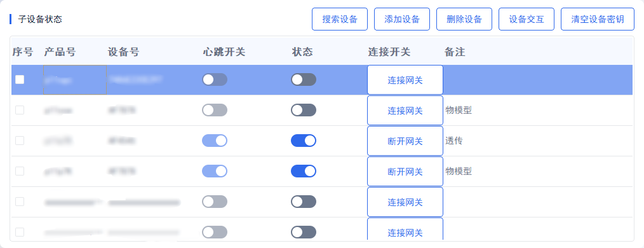The height and width of the screenshot is (248, 644).
Task: Check the highlighted first row checkbox
Action: 20,79
